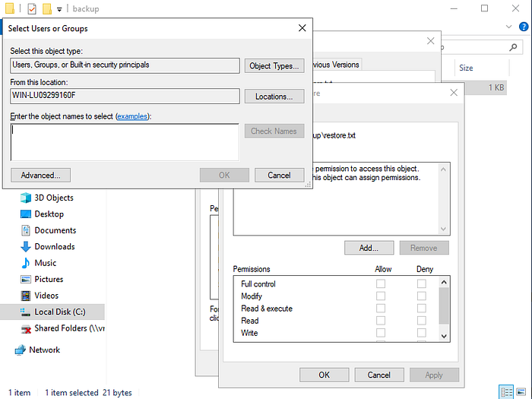
Task: Check Deny for Write permission
Action: [x=422, y=333]
